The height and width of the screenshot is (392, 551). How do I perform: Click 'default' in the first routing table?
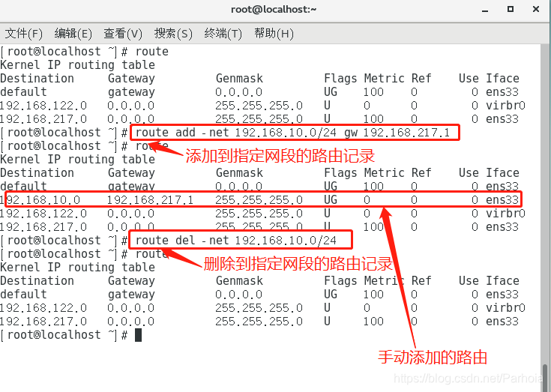[23, 92]
